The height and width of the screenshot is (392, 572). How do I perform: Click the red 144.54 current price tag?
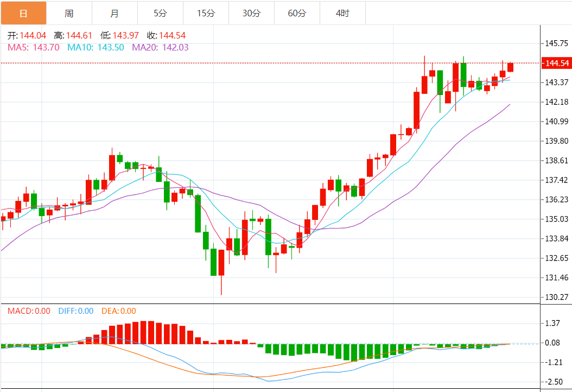tap(556, 63)
